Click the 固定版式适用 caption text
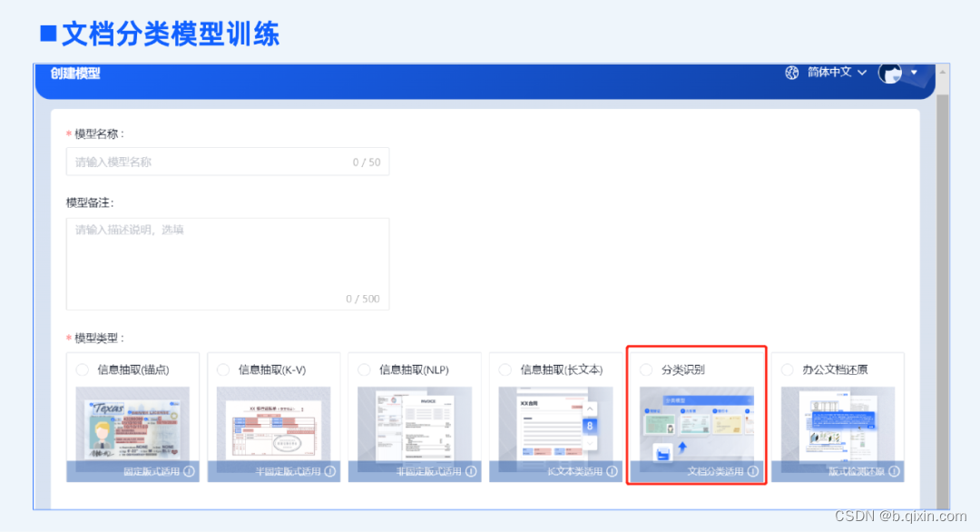This screenshot has height=532, width=980. [x=152, y=471]
